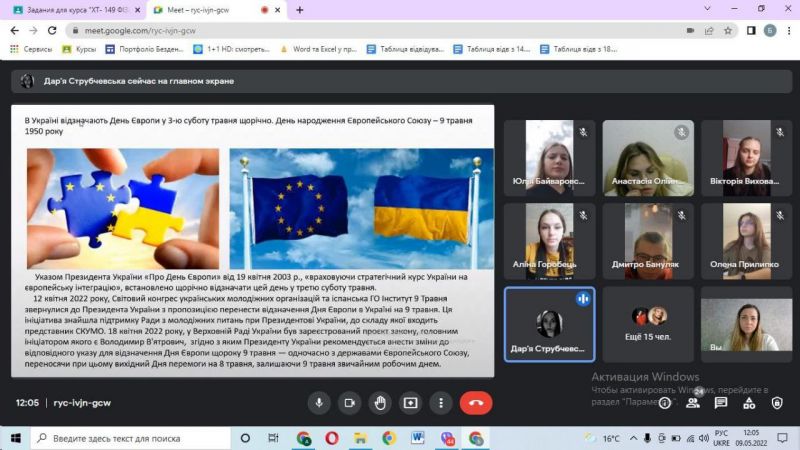800x450 pixels.
Task: Close the Classroom assignments tab
Action: (138, 10)
